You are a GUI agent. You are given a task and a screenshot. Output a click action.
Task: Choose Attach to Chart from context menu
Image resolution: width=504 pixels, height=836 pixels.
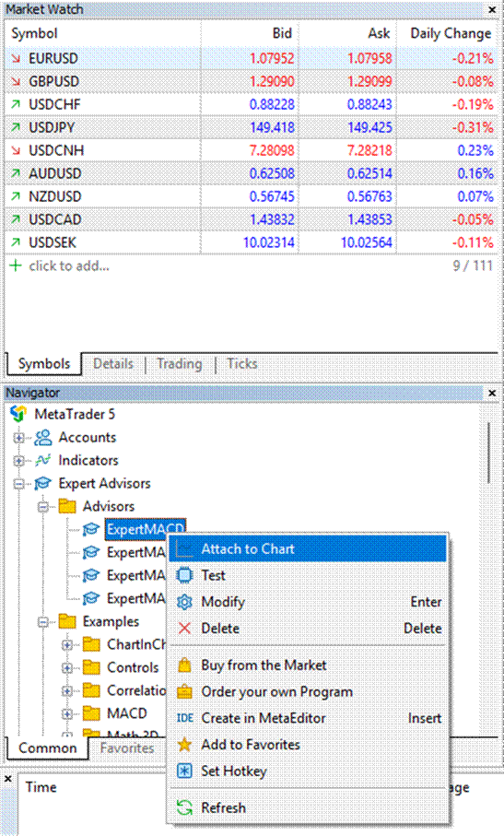click(x=308, y=548)
